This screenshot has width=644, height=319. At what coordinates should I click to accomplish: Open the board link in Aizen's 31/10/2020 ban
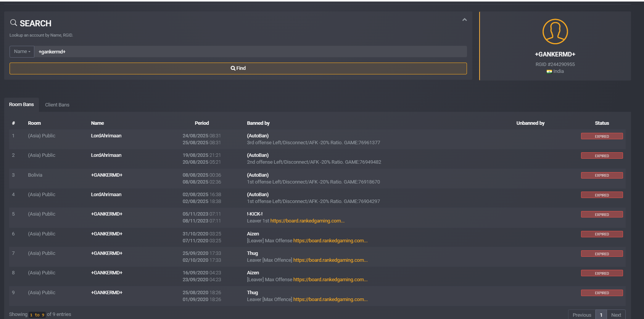[x=330, y=241]
